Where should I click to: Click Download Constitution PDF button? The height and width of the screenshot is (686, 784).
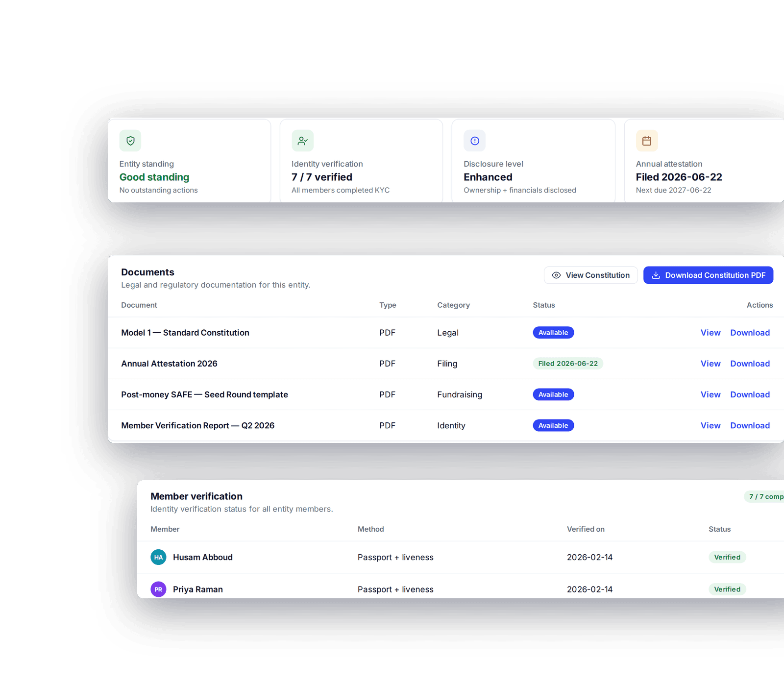(x=708, y=275)
